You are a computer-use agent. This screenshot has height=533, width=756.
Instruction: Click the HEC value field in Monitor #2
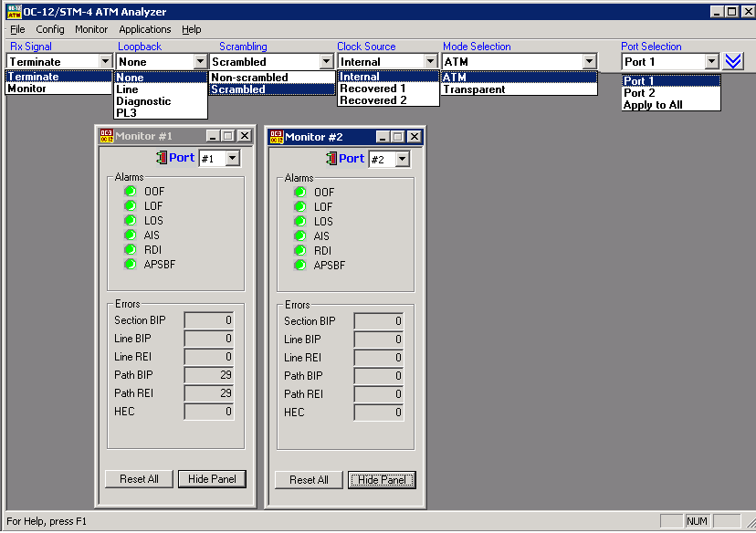click(x=379, y=413)
